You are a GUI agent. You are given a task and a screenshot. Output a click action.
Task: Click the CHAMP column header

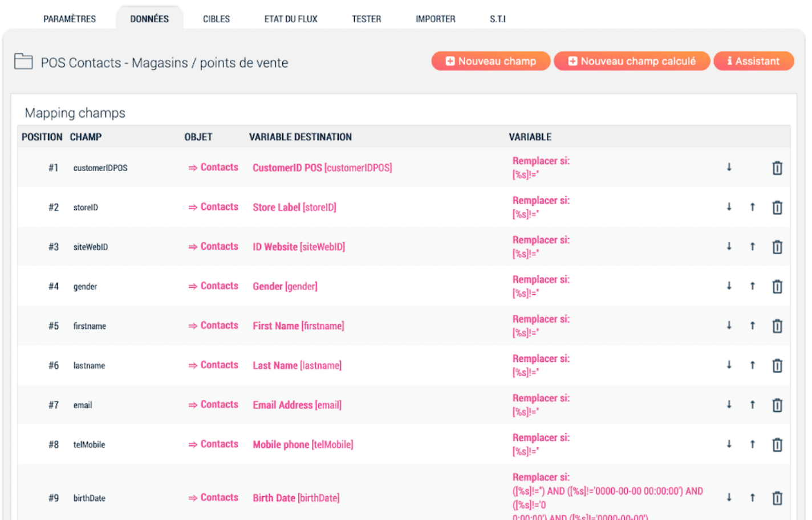pyautogui.click(x=86, y=137)
